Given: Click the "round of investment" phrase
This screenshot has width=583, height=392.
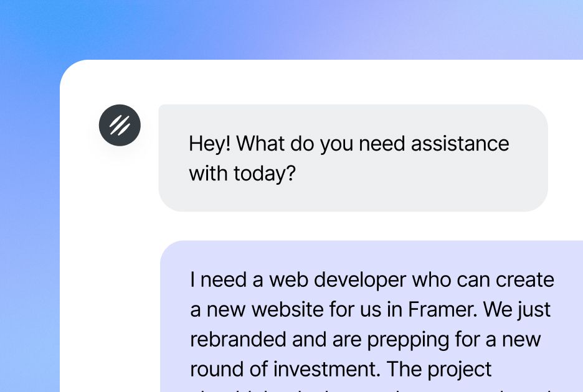Looking at the screenshot, I should [283, 369].
